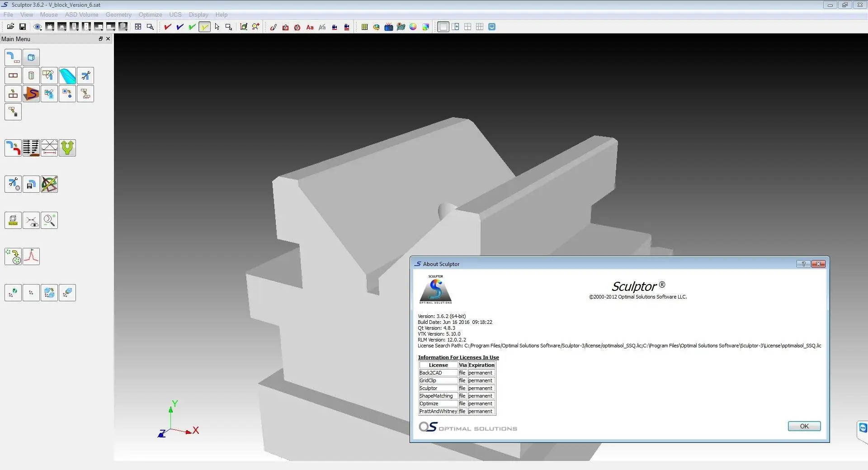Click the black flow arrows icon

coord(31,148)
